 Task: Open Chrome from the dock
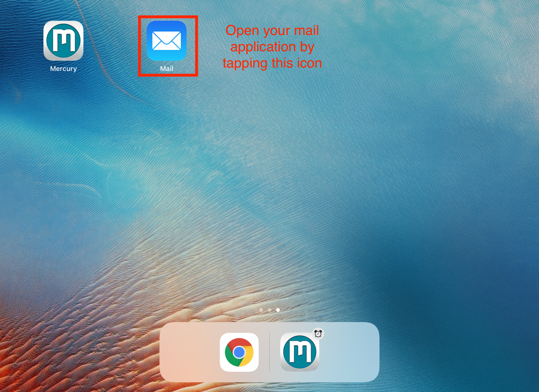pyautogui.click(x=239, y=352)
